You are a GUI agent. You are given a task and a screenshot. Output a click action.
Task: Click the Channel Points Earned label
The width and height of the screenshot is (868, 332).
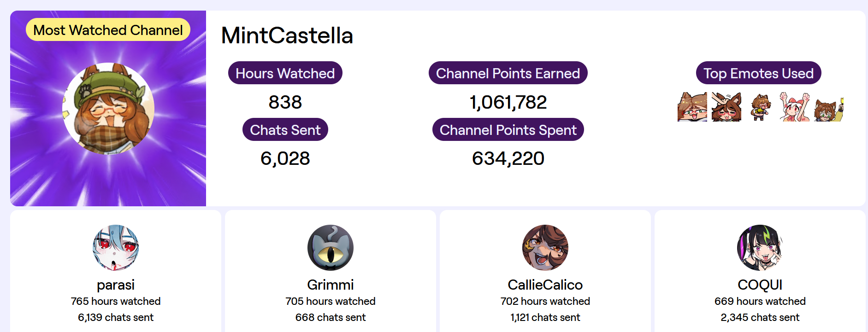[508, 73]
